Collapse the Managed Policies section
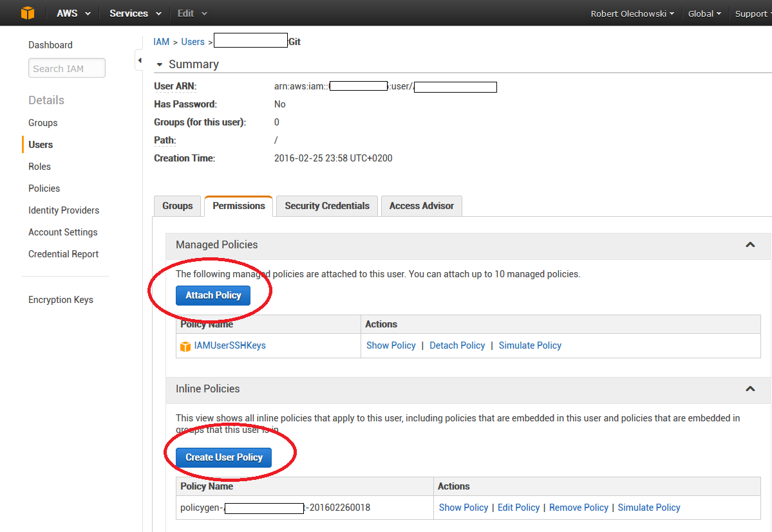772x532 pixels. tap(749, 245)
